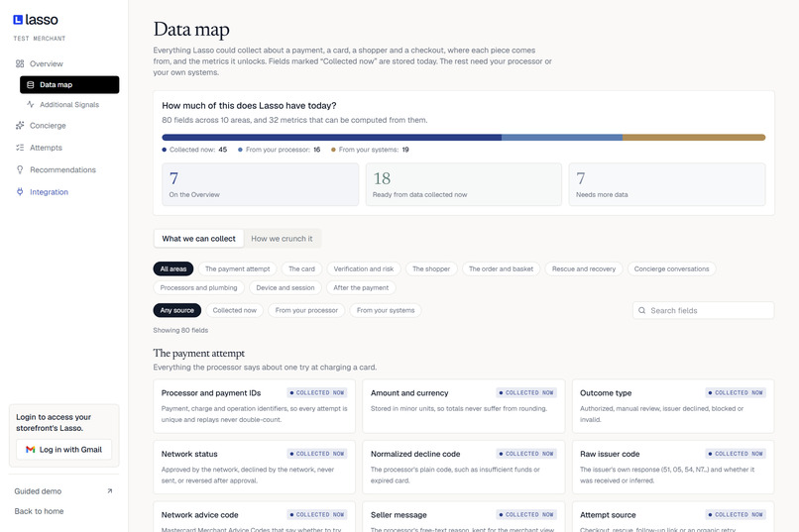Viewport: 799px width, 532px height.
Task: Click the Seller message title
Action: (399, 515)
